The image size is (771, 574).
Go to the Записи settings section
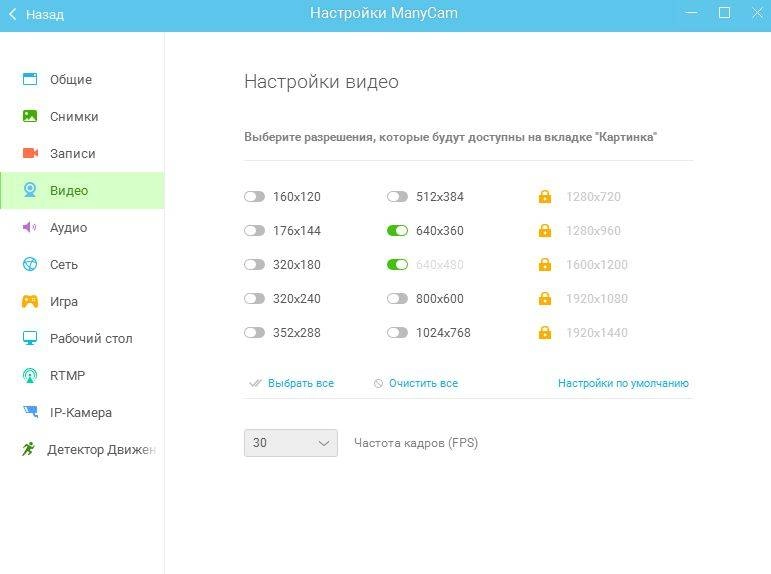pyautogui.click(x=82, y=153)
